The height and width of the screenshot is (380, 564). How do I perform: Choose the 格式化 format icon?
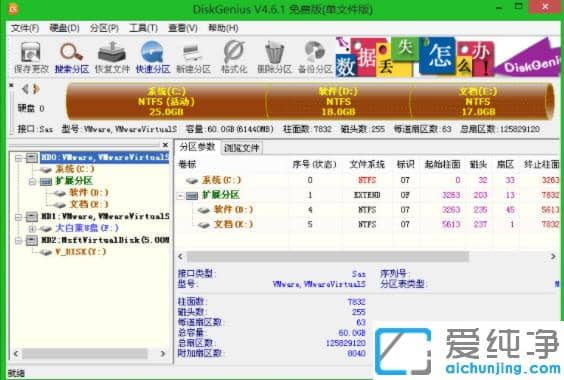coord(234,58)
